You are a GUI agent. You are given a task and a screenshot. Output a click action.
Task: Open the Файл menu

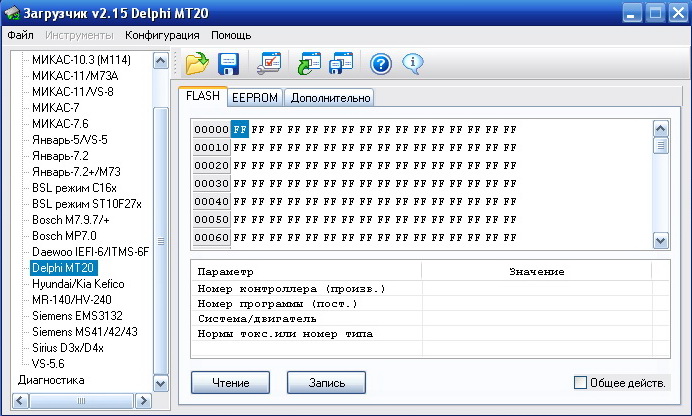point(20,35)
